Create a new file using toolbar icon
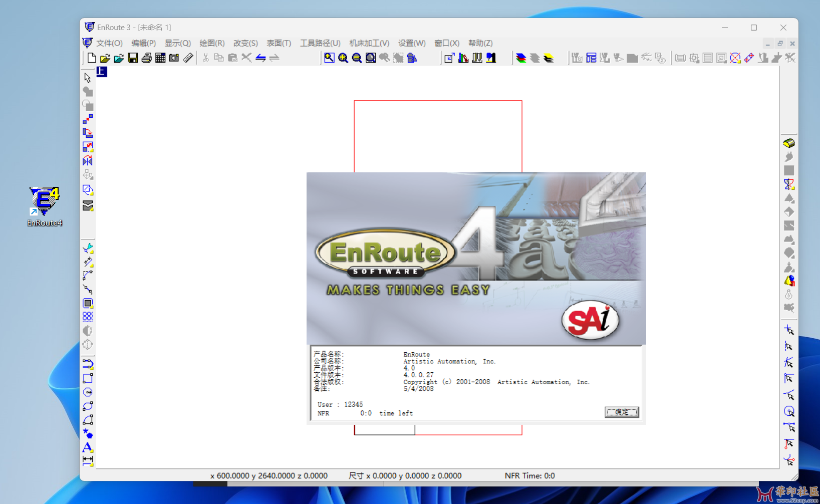 click(91, 58)
